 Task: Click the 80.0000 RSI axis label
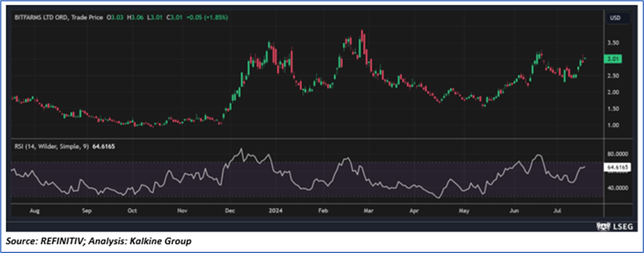tap(619, 154)
